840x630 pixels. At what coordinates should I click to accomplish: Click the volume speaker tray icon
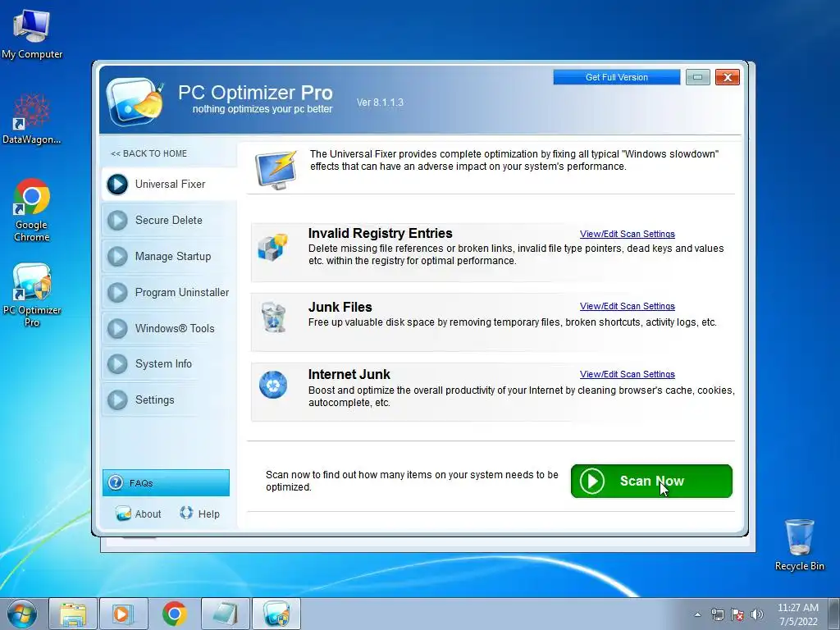coord(756,614)
